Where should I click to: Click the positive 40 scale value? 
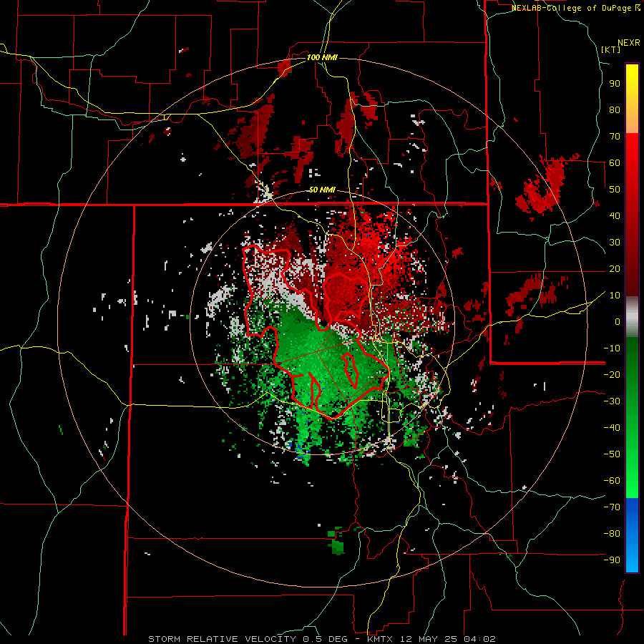(x=615, y=215)
